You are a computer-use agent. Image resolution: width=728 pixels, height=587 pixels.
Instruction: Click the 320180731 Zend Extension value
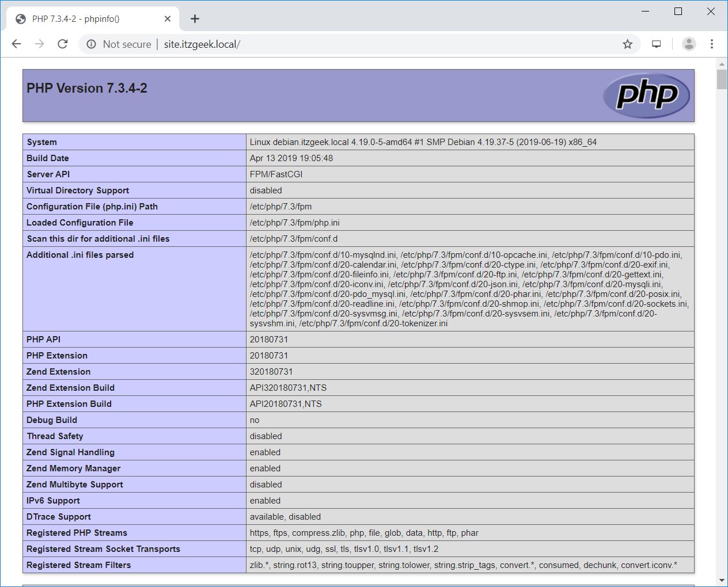pos(271,372)
